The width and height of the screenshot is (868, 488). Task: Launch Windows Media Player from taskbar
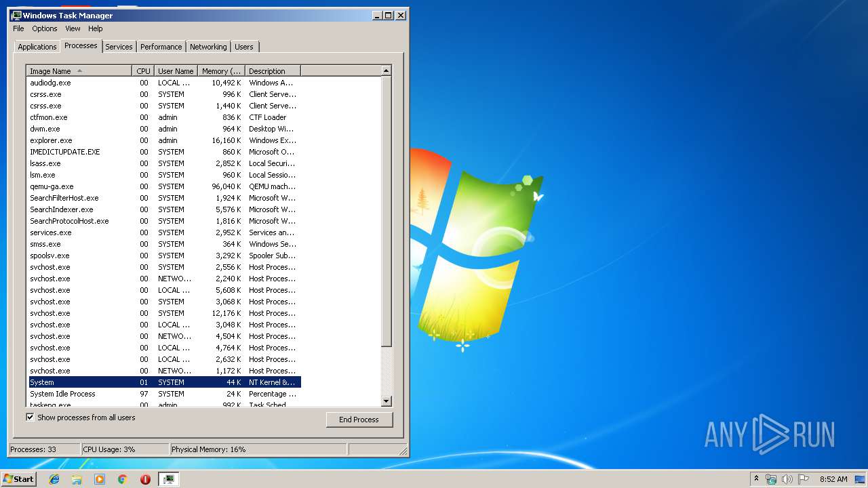(x=100, y=479)
